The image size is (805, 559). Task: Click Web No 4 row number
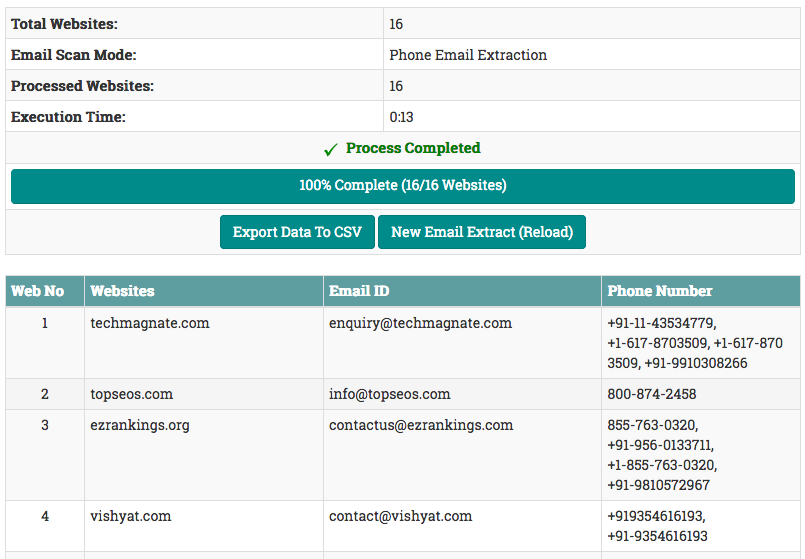click(x=45, y=516)
